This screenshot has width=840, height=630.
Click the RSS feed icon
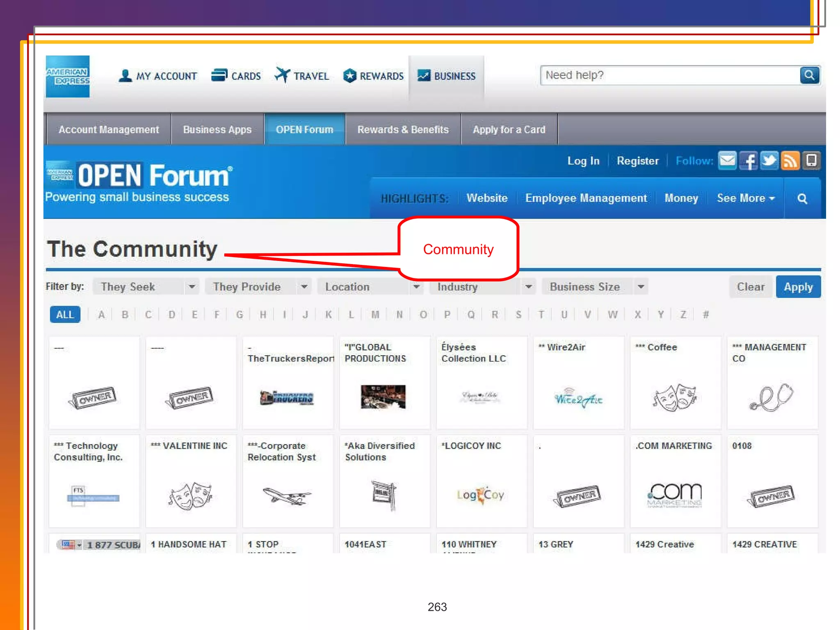point(790,160)
